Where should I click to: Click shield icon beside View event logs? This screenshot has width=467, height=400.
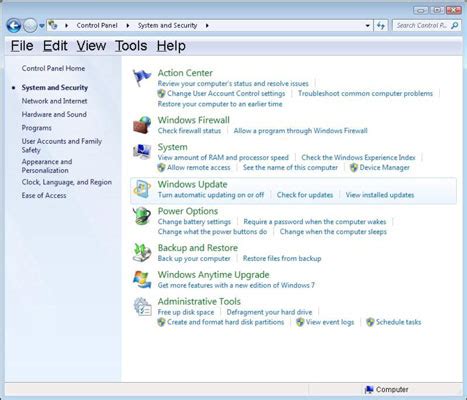tap(300, 322)
